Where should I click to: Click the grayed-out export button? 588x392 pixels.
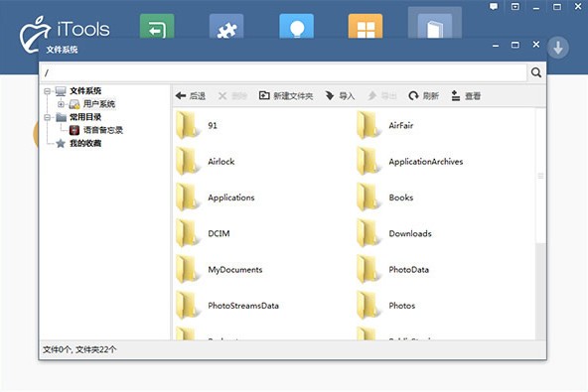pos(381,96)
